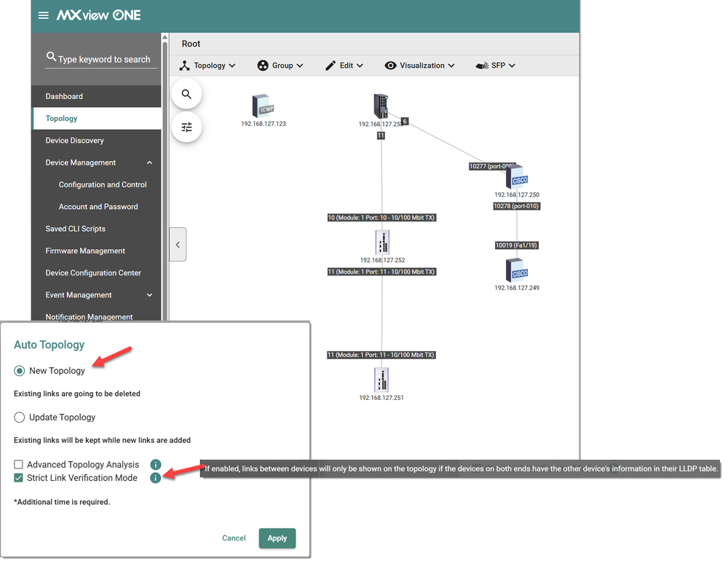Open the filter settings sliders button
The image size is (728, 561).
coord(186,127)
